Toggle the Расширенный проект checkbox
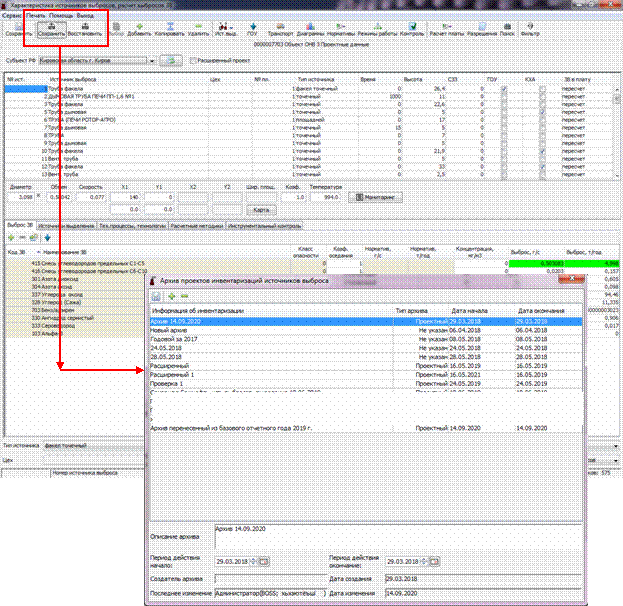Viewport: 623px width, 606px height. click(189, 60)
